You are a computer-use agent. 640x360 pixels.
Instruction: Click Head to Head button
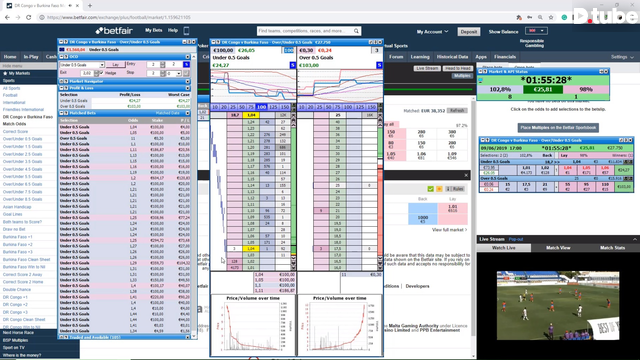[458, 68]
